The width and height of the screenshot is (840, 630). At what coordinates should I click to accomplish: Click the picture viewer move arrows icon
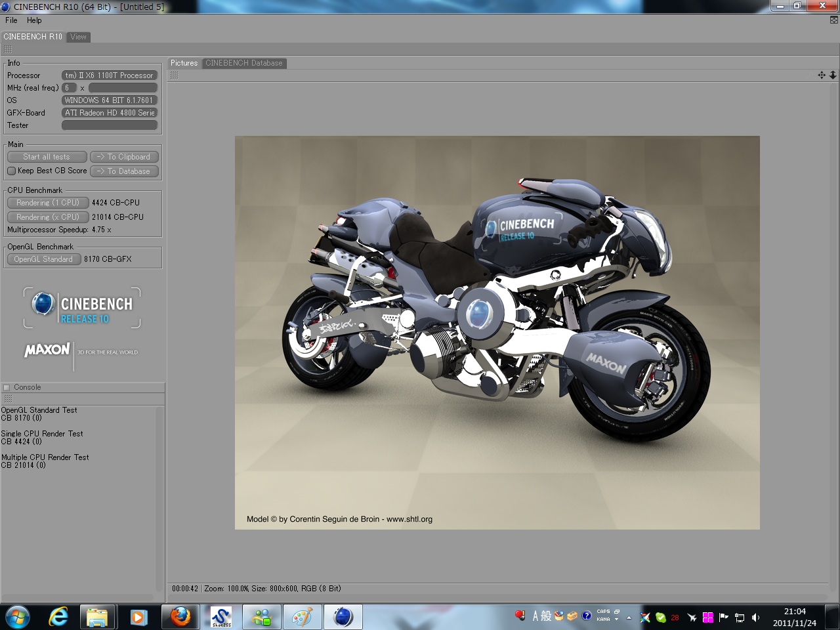[x=822, y=75]
